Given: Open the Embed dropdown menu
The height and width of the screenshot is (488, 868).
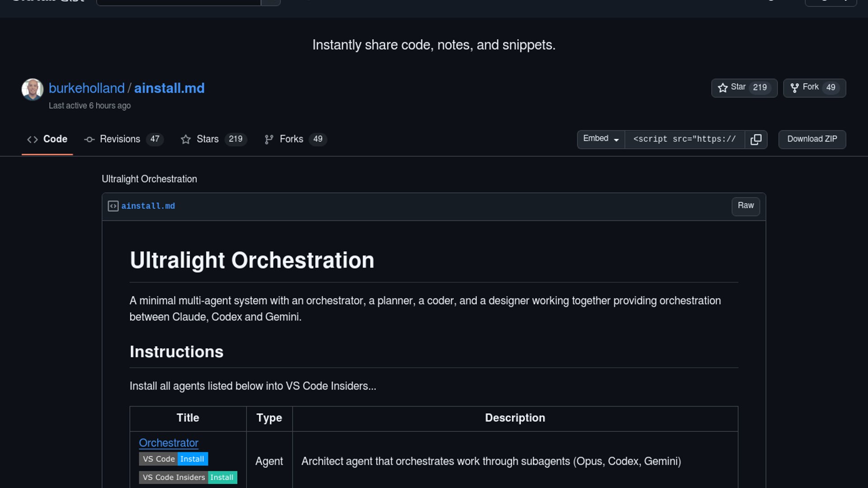Looking at the screenshot, I should pyautogui.click(x=600, y=139).
